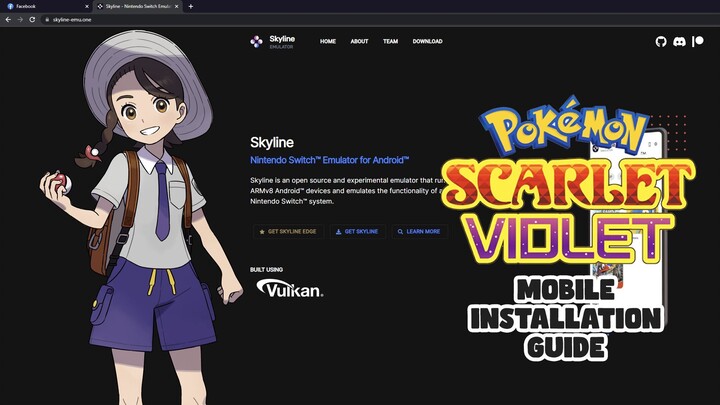The width and height of the screenshot is (720, 405).
Task: Open a new browser tab
Action: (x=191, y=6)
